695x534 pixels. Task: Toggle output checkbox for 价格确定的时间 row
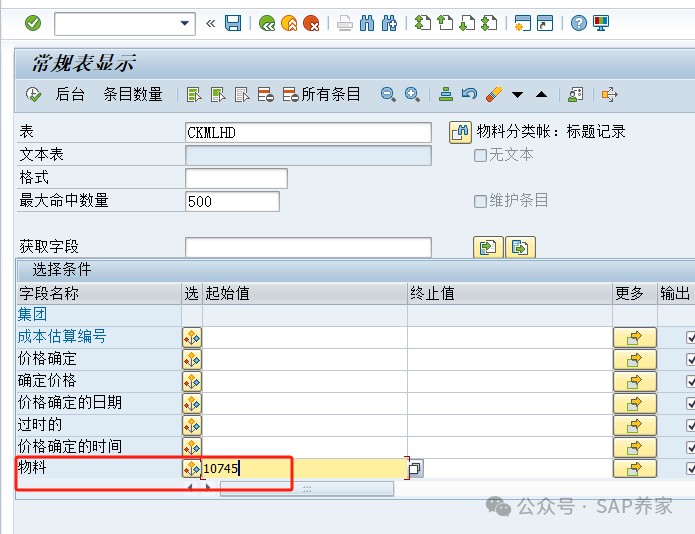pos(691,447)
